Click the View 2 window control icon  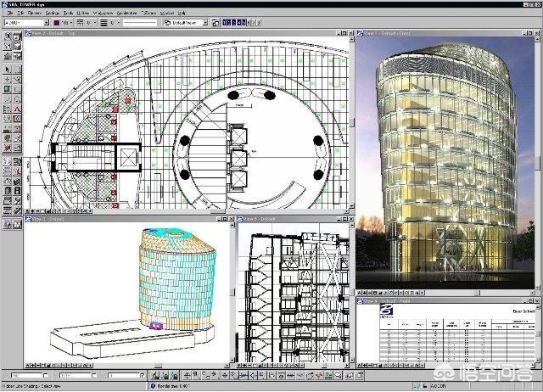(27, 31)
